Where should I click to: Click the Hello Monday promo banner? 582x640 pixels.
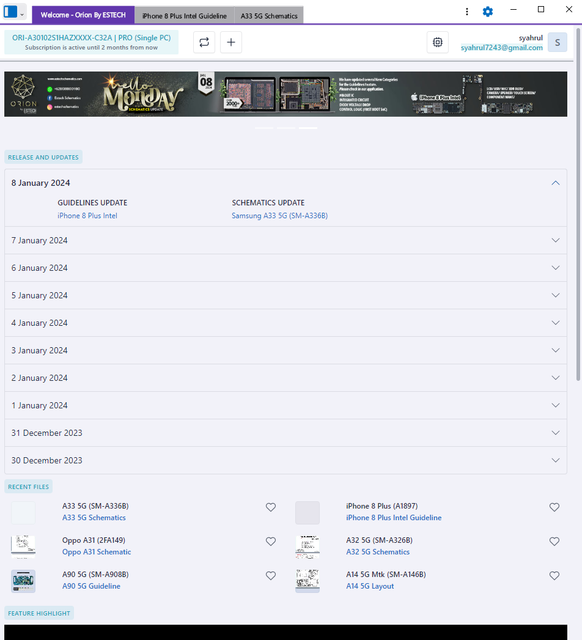pyautogui.click(x=286, y=94)
